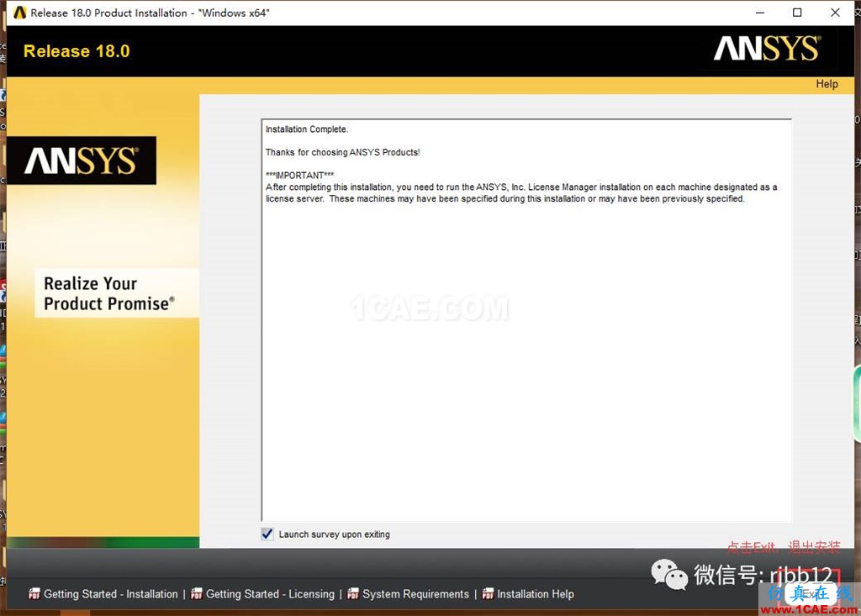Maximize the installation window

click(x=797, y=13)
